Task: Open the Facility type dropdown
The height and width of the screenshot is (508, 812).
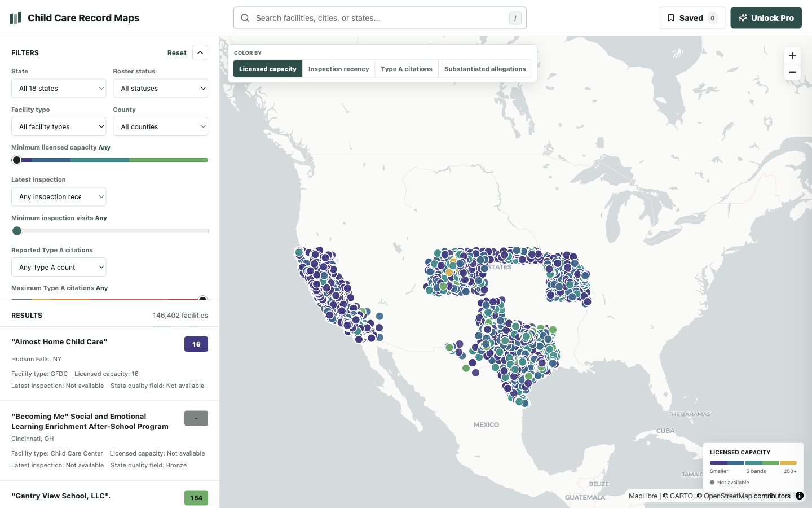Action: coord(59,127)
